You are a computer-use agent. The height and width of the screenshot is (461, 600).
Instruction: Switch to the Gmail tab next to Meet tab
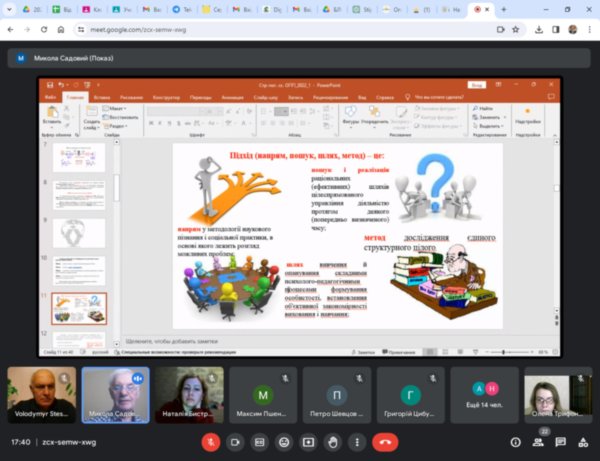pos(450,11)
